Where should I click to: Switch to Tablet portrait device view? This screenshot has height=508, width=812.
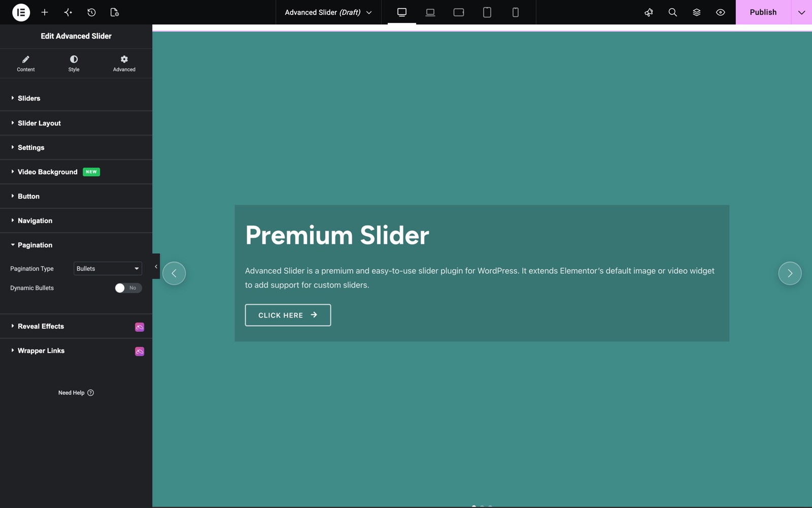pyautogui.click(x=487, y=12)
